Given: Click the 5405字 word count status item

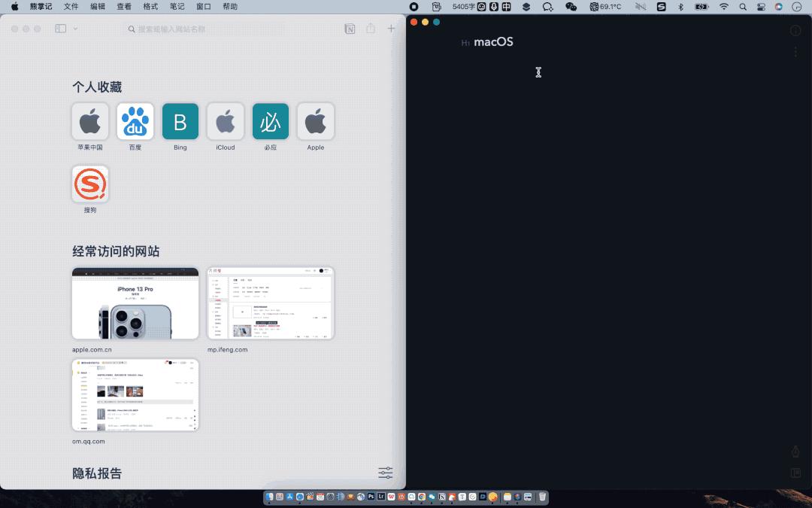Looking at the screenshot, I should (x=463, y=7).
